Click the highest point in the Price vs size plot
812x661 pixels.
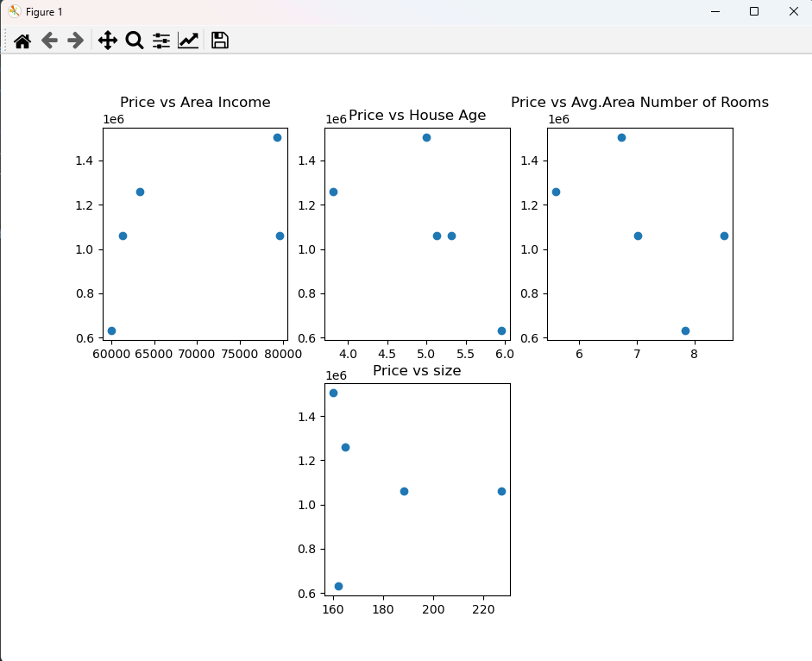pos(333,393)
